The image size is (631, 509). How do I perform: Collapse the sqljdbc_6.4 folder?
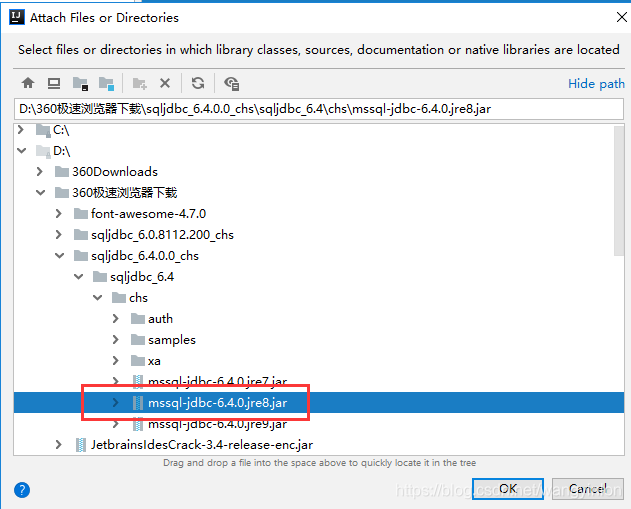[x=78, y=276]
